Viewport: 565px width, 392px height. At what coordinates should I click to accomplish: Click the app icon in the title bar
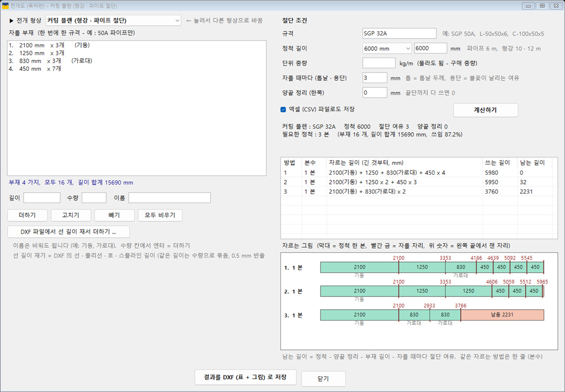click(x=5, y=6)
